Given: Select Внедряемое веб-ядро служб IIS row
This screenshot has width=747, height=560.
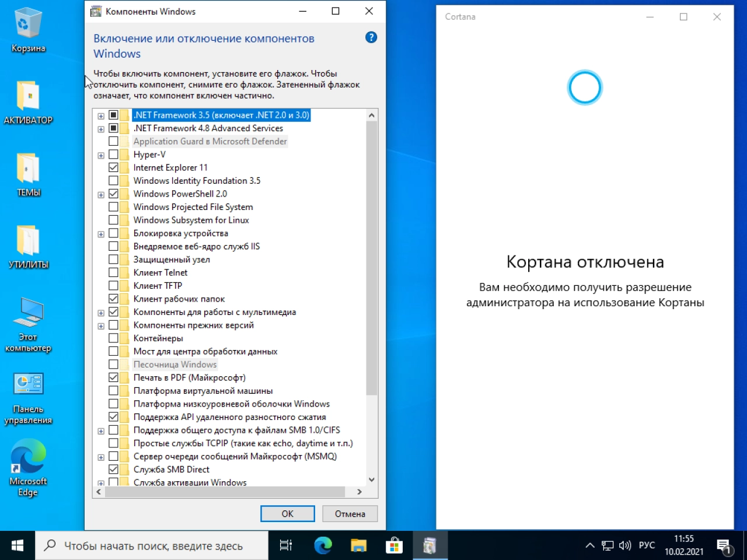Looking at the screenshot, I should 197,246.
